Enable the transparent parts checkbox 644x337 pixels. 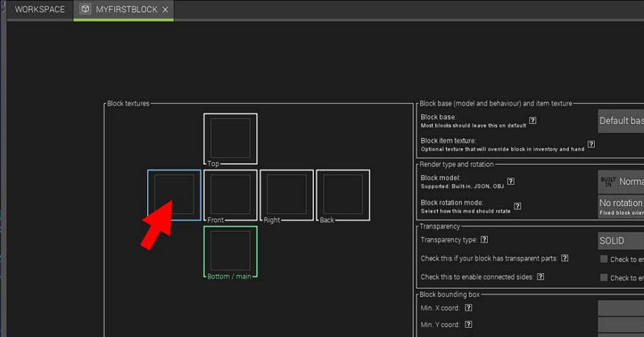pos(603,259)
